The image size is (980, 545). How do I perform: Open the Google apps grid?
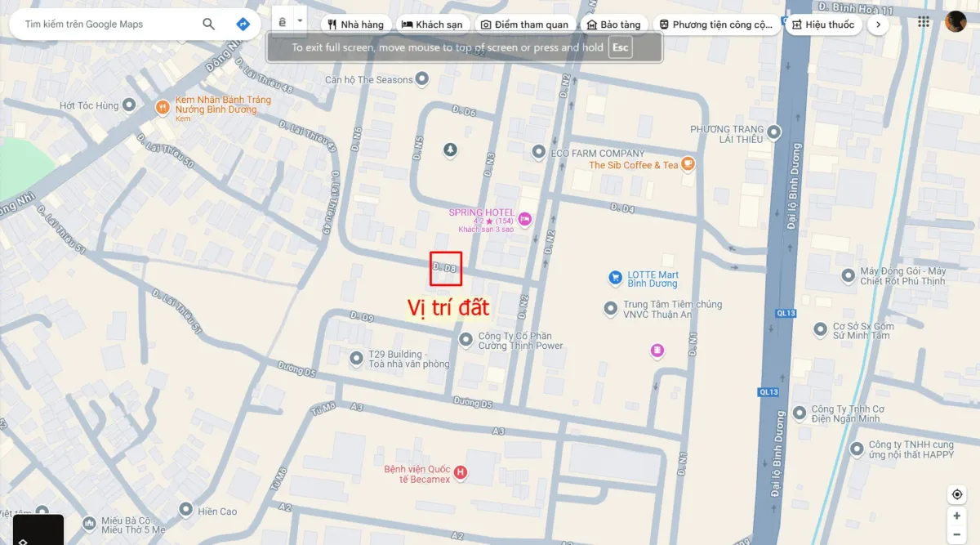[x=924, y=22]
